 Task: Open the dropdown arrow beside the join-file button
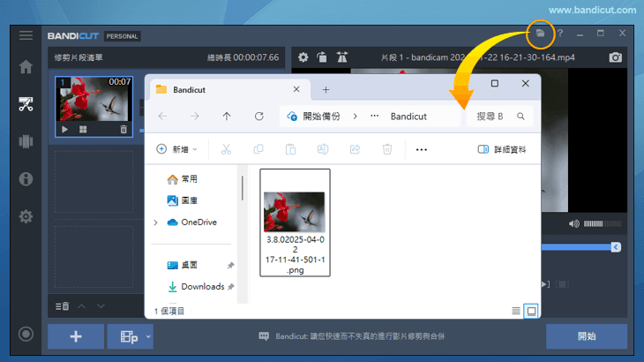click(149, 336)
